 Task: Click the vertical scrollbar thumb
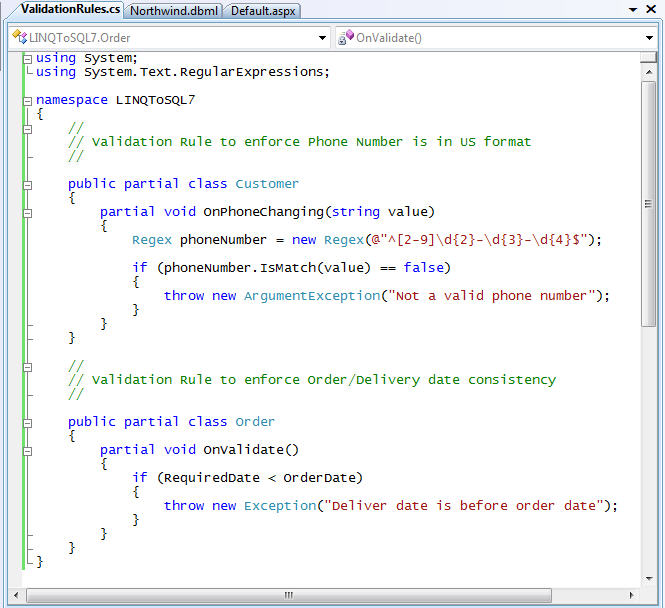pos(648,204)
